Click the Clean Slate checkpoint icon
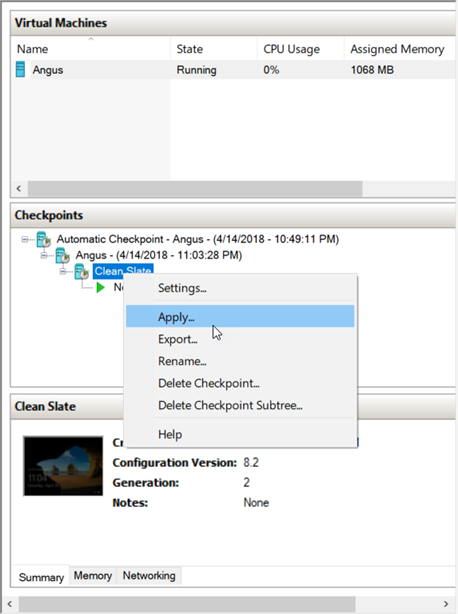The width and height of the screenshot is (458, 614). [81, 271]
